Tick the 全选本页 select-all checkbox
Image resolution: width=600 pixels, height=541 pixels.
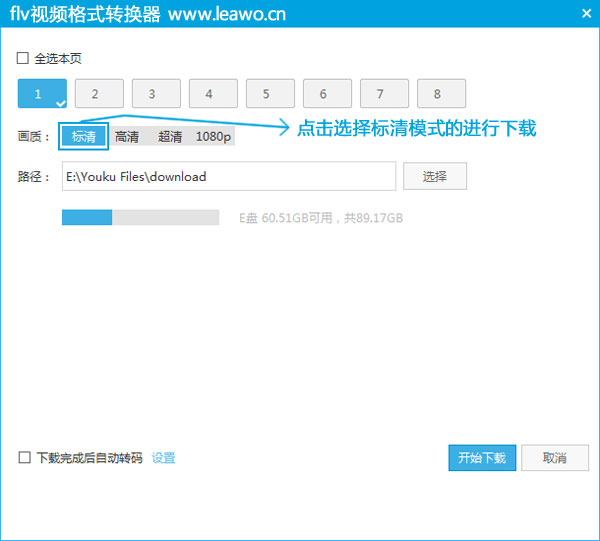coord(23,58)
